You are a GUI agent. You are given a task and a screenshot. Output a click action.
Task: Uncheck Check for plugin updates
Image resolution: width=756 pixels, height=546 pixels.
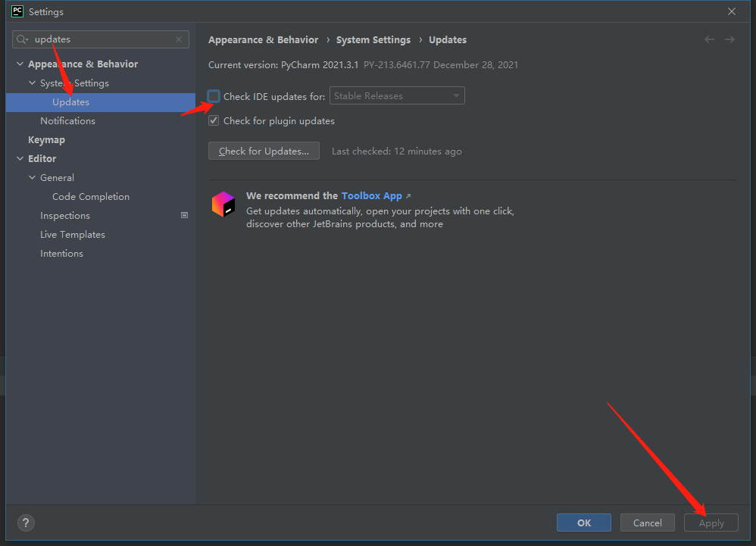[x=214, y=120]
